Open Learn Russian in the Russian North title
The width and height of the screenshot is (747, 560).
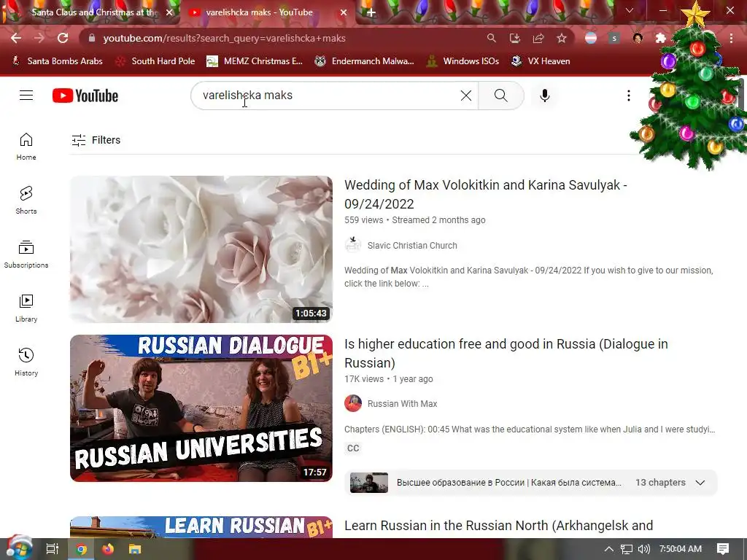(x=498, y=525)
